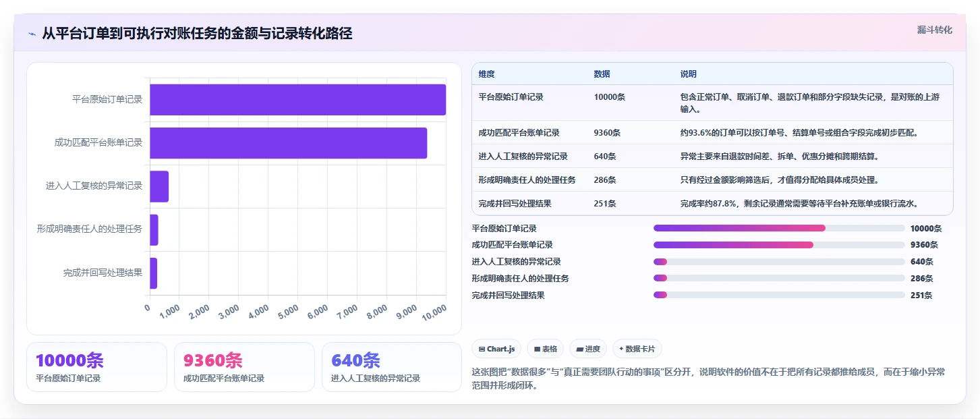Click the progress list label 形成明确责任人的处理任务

coord(521,278)
